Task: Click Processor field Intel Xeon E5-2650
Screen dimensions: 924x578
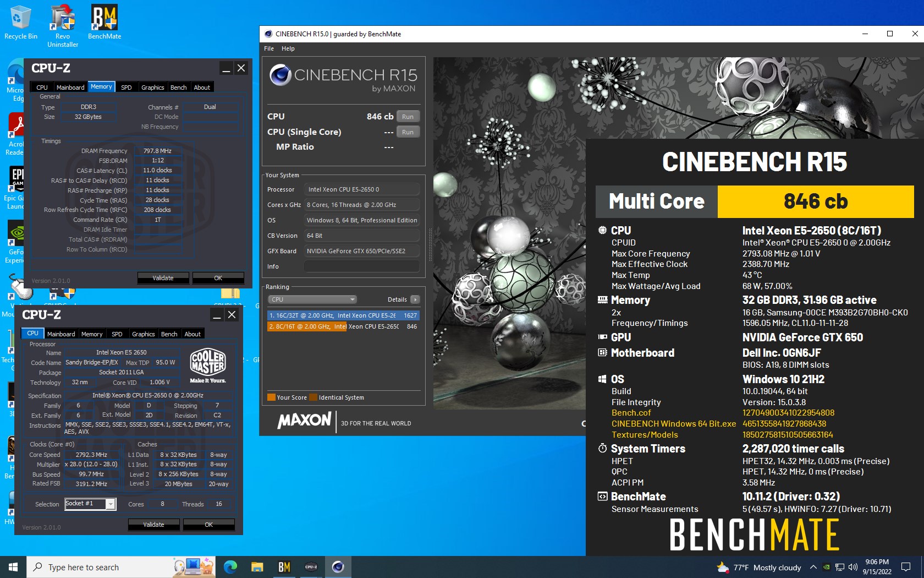Action: tap(362, 189)
